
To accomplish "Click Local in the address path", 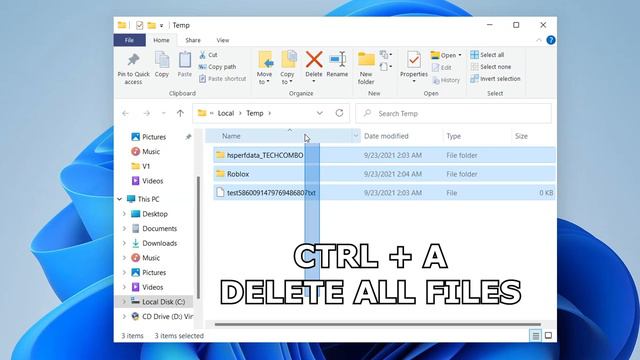I will coord(226,113).
